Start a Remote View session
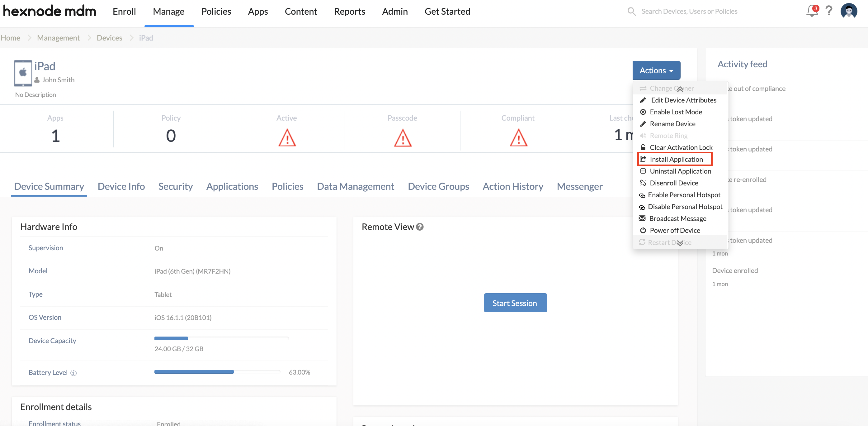This screenshot has width=868, height=426. point(515,303)
